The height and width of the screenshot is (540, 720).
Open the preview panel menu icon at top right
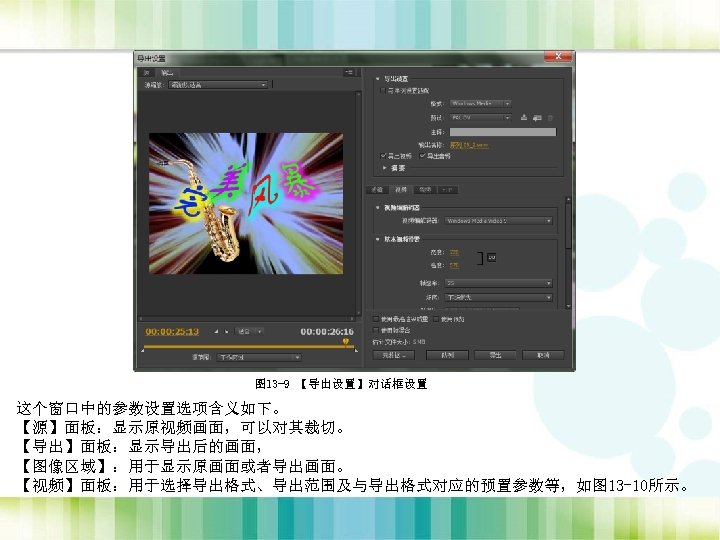(x=349, y=72)
